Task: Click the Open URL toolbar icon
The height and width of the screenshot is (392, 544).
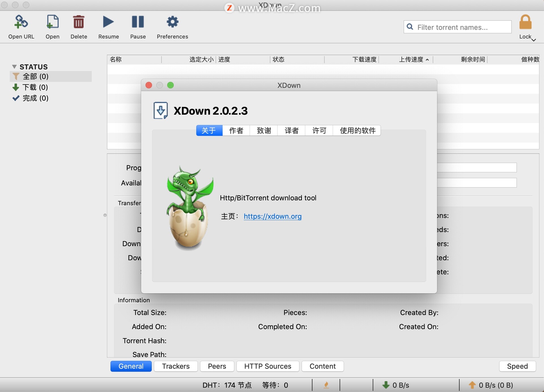Action: coord(21,22)
